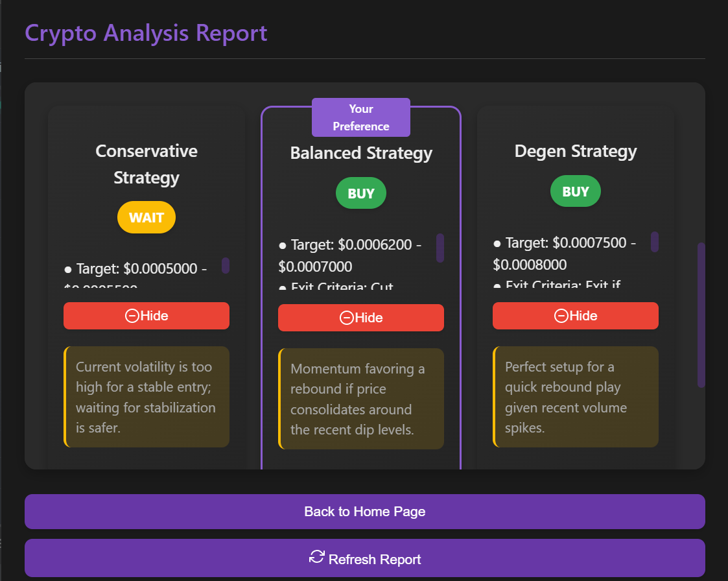Select the Balanced Strategy heading
The height and width of the screenshot is (581, 728).
[361, 153]
